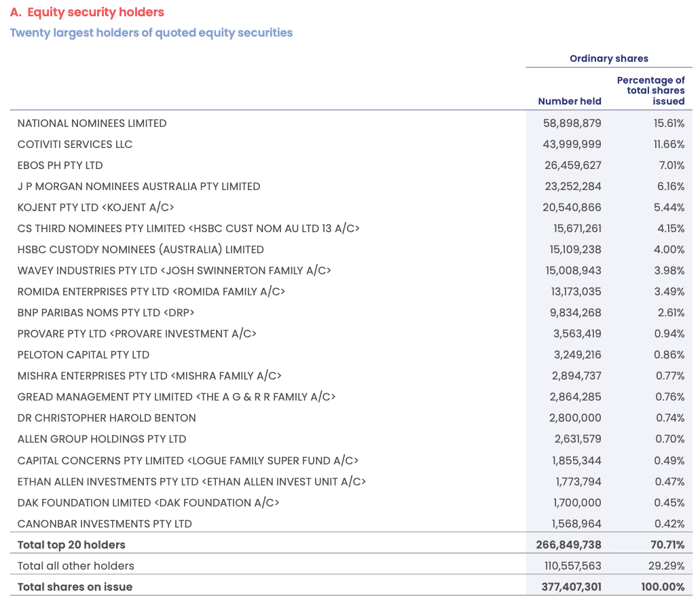This screenshot has height=609, width=700.
Task: Click the 'Number held' column header
Action: click(x=570, y=101)
